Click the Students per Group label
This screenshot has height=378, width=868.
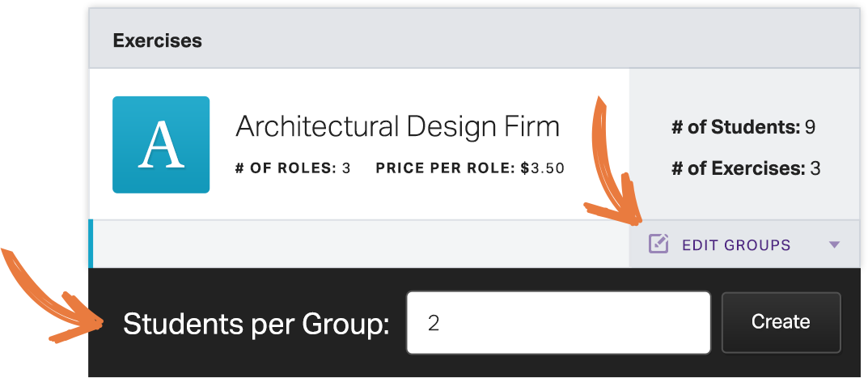[x=256, y=325]
